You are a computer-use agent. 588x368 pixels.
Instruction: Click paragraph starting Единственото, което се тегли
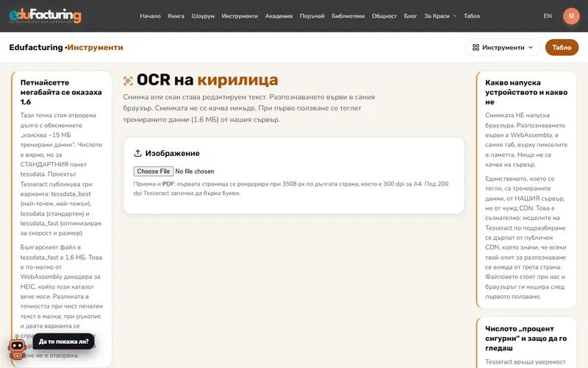pos(526,237)
